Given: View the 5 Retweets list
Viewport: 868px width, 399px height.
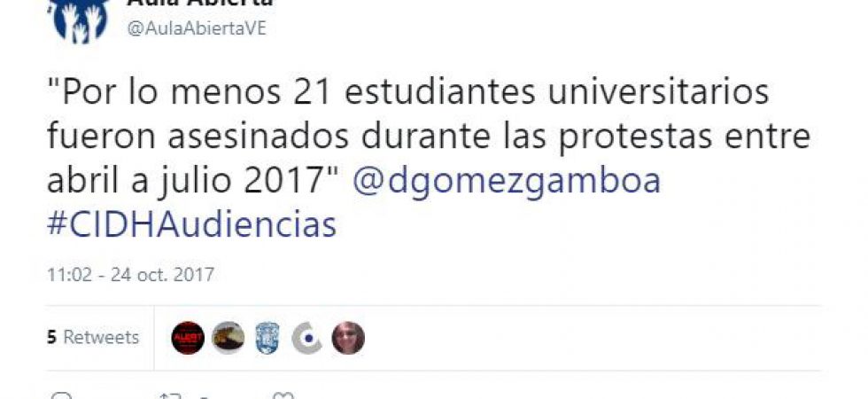Looking at the screenshot, I should coord(93,338).
